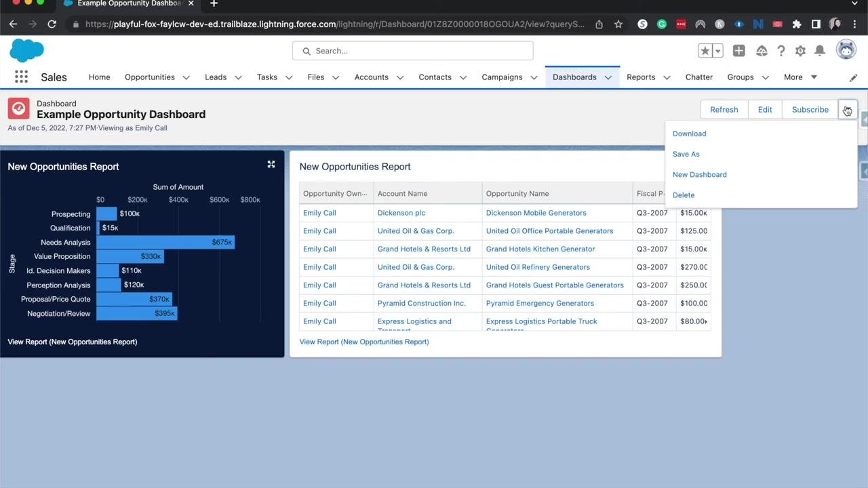
Task: Click the Needs Analysis $675k bar
Action: (165, 242)
